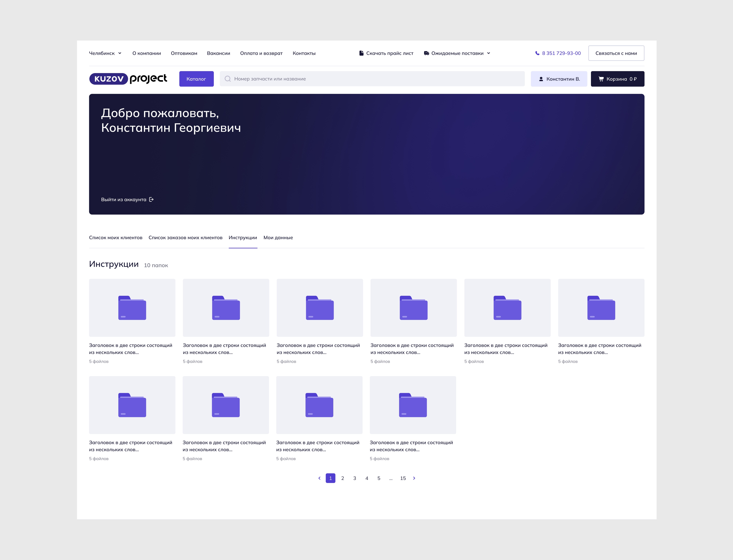Go to page 4
The image size is (733, 560).
367,478
